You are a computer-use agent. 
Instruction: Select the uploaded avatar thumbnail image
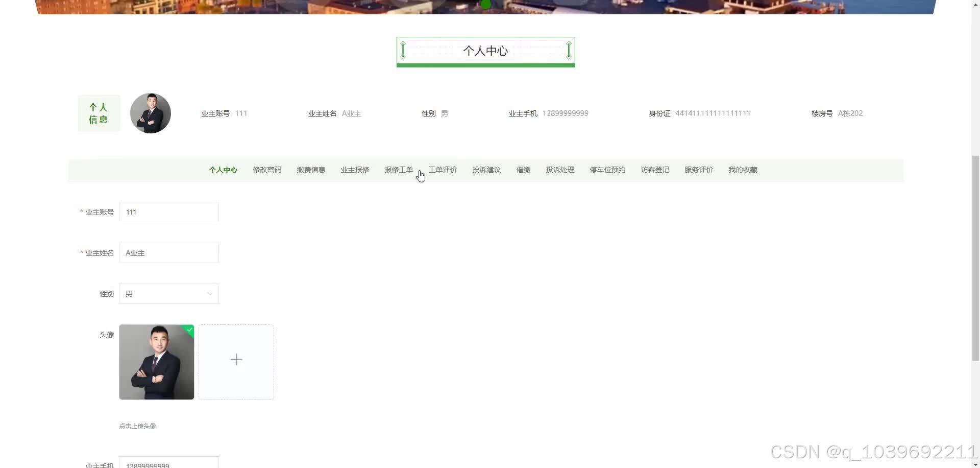(157, 362)
